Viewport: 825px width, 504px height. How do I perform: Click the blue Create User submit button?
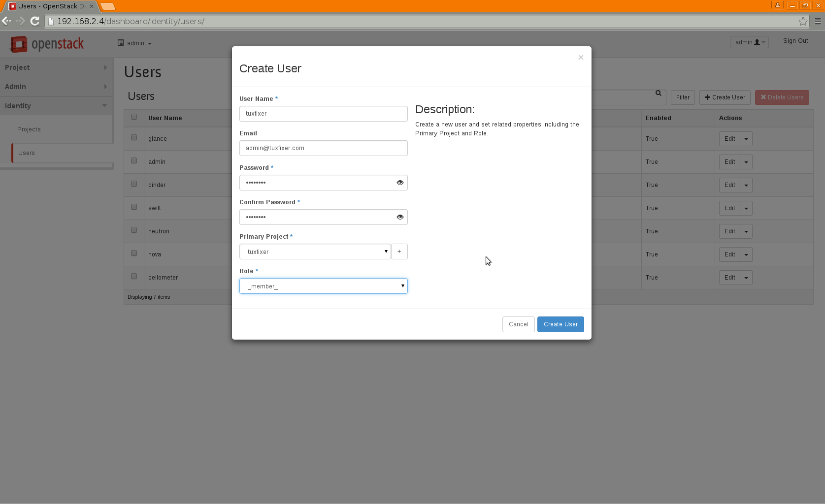coord(561,324)
